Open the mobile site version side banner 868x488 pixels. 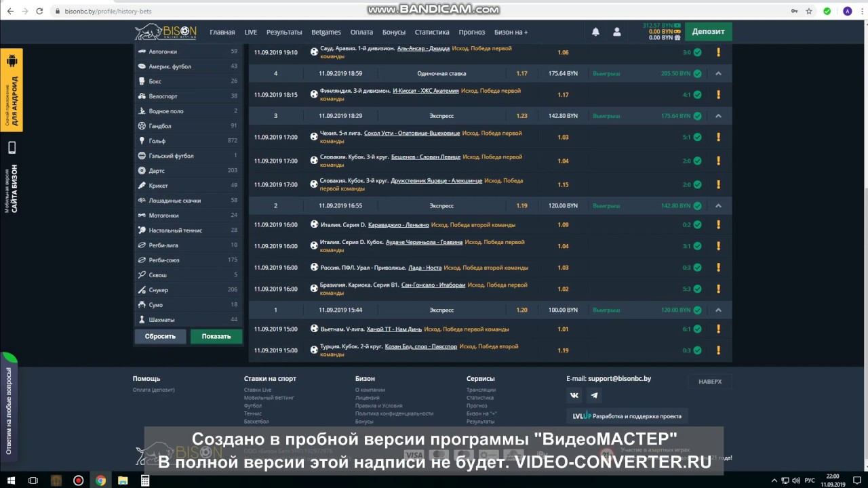point(12,176)
